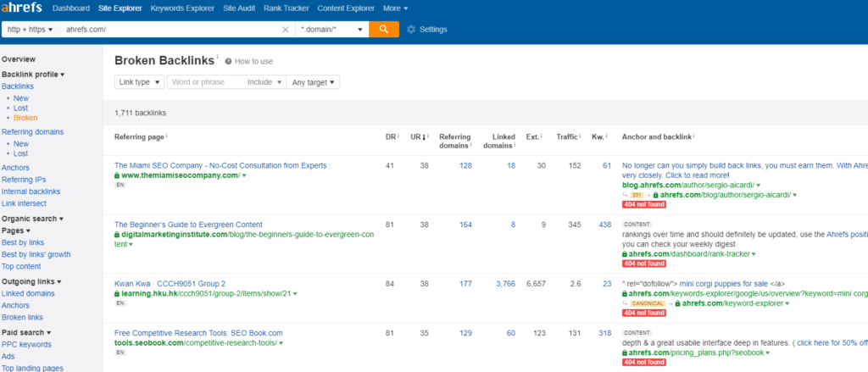The image size is (868, 372).
Task: Open Link intersect in the sidebar
Action: click(x=24, y=203)
